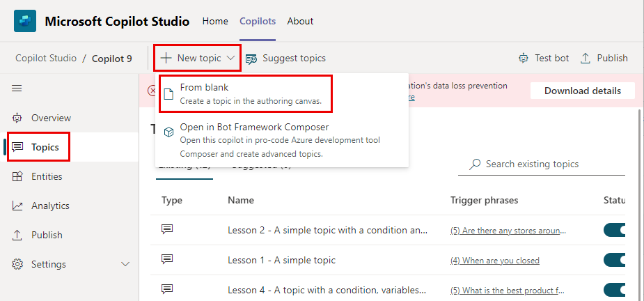Image resolution: width=644 pixels, height=301 pixels.
Task: Click the topic icon for Lesson 2 row
Action: click(x=167, y=229)
